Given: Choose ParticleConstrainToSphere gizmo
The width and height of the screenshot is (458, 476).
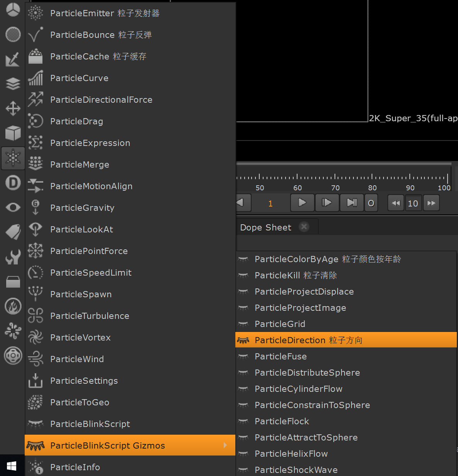Looking at the screenshot, I should click(x=346, y=405).
